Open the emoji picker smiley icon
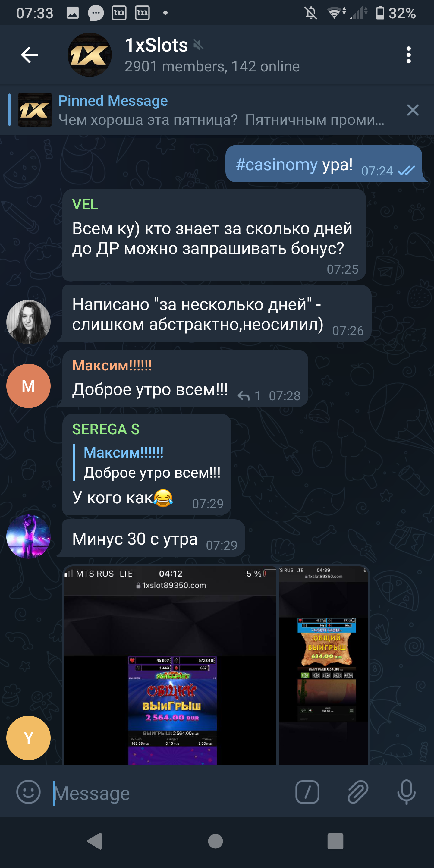Screen dimensions: 434x868 pyautogui.click(x=29, y=792)
